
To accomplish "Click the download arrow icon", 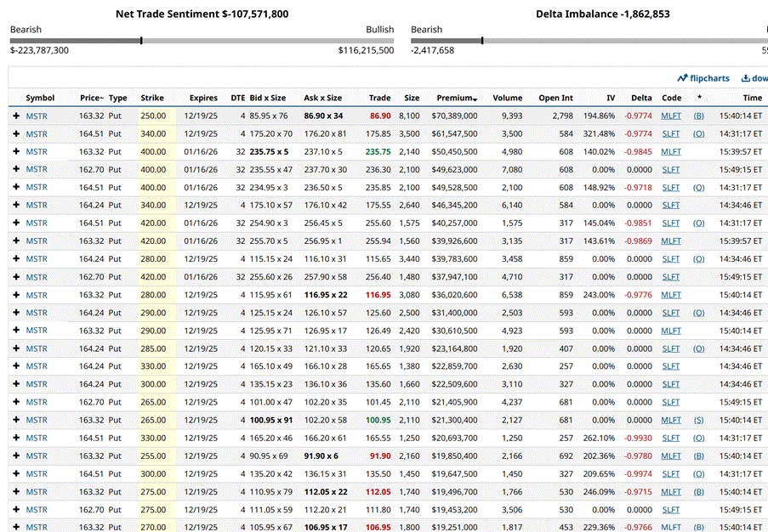I will [746, 78].
